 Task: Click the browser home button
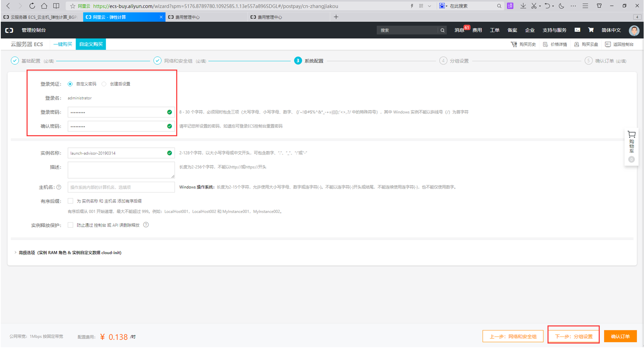(x=44, y=6)
